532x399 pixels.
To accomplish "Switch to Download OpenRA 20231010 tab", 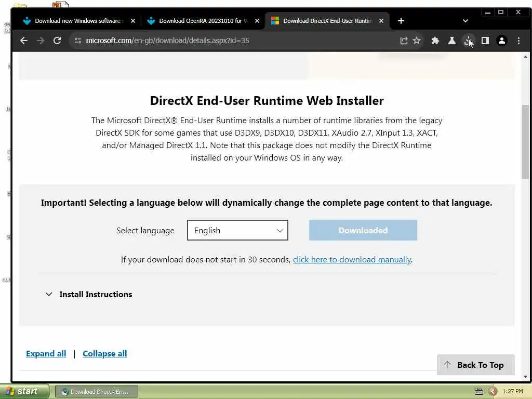I will pyautogui.click(x=202, y=21).
